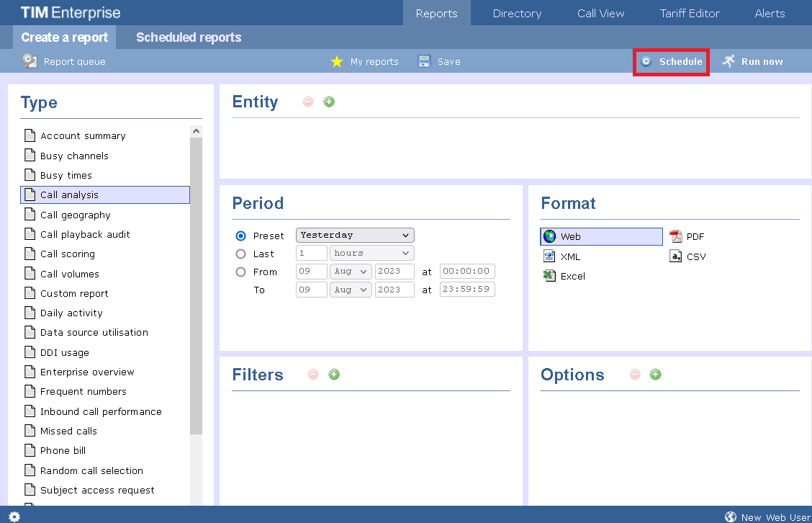Select the Preset period radio button
This screenshot has width=812, height=523.
240,234
